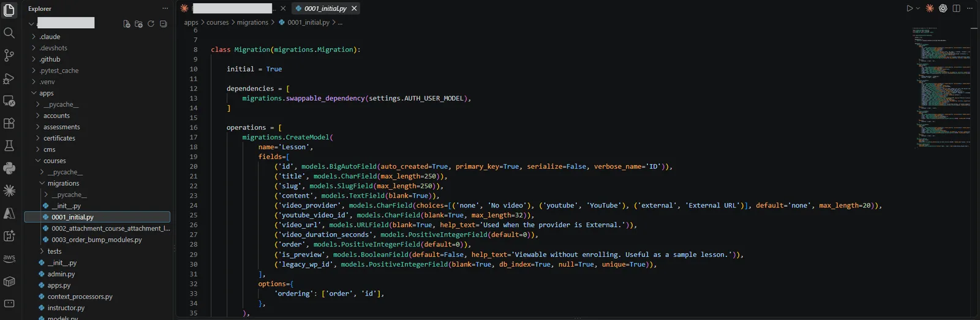
Task: Click the 'class Migration' line of code
Action: pos(285,50)
